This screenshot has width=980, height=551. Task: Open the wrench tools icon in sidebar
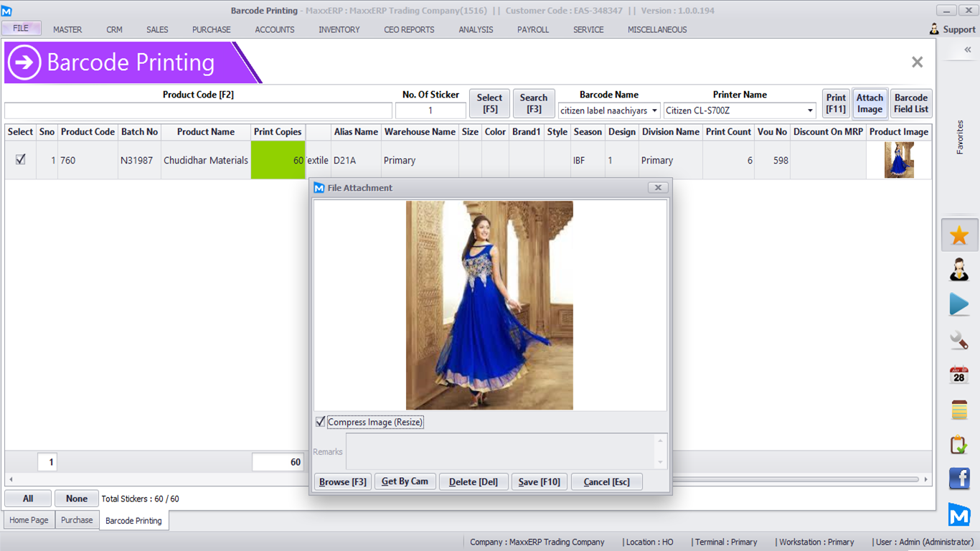[x=959, y=339]
